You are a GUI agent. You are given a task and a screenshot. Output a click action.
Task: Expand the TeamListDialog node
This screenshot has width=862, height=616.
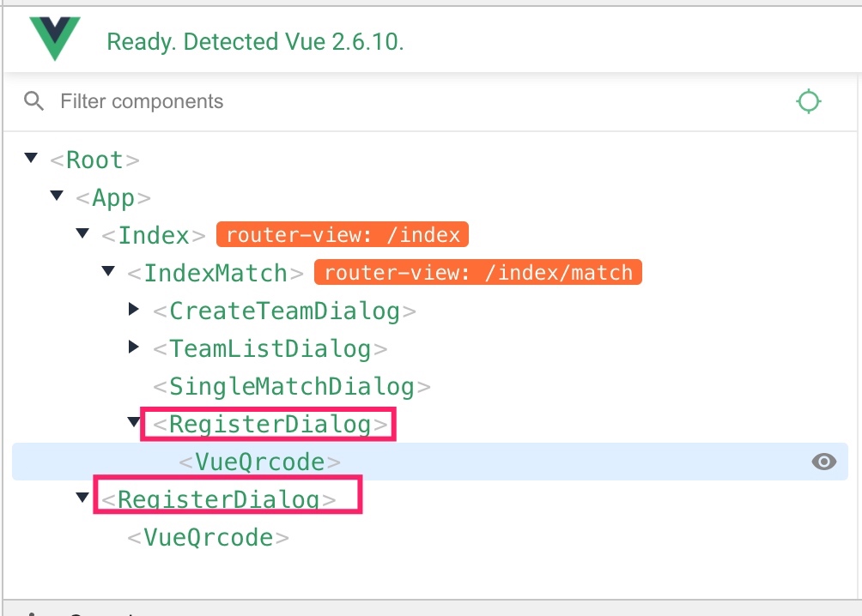tap(134, 347)
